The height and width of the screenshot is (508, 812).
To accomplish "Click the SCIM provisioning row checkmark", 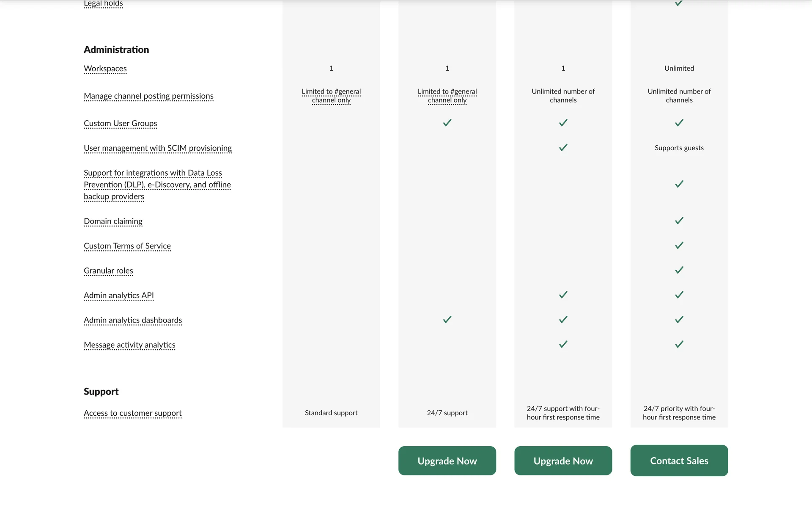I will point(563,148).
